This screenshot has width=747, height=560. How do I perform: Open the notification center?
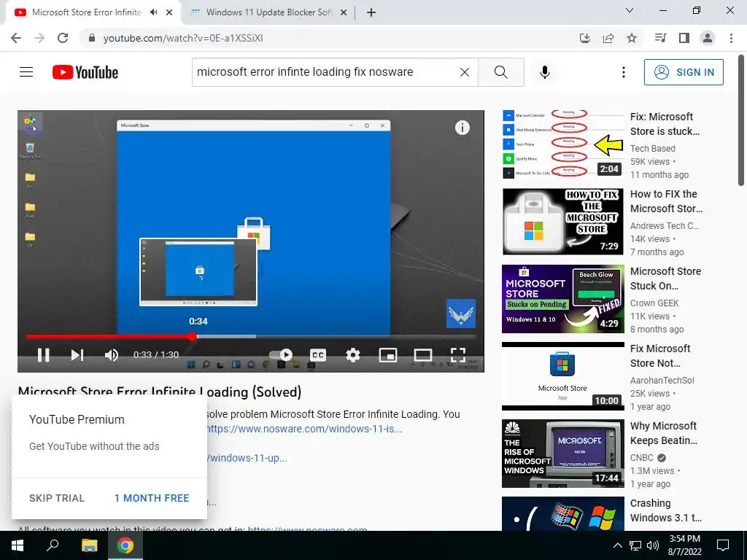(x=723, y=545)
